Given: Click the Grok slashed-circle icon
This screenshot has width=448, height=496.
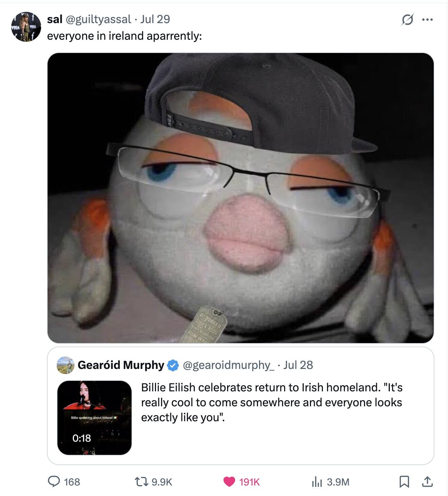Looking at the screenshot, I should [x=407, y=20].
